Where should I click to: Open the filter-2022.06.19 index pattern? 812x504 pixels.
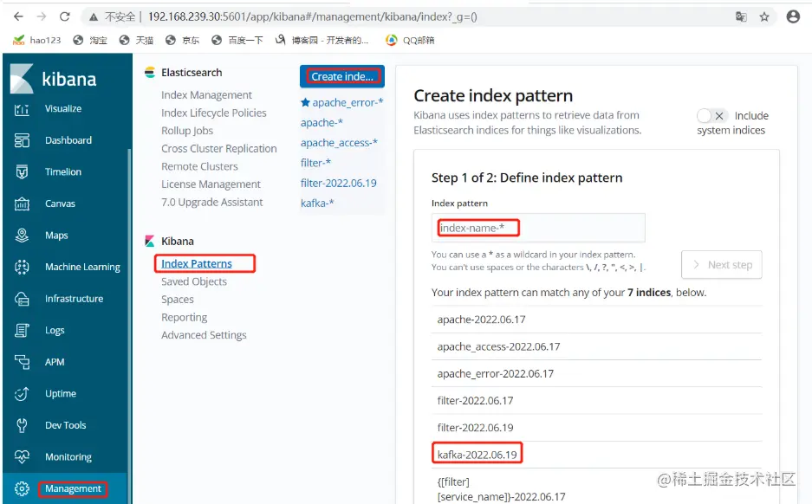tap(339, 184)
